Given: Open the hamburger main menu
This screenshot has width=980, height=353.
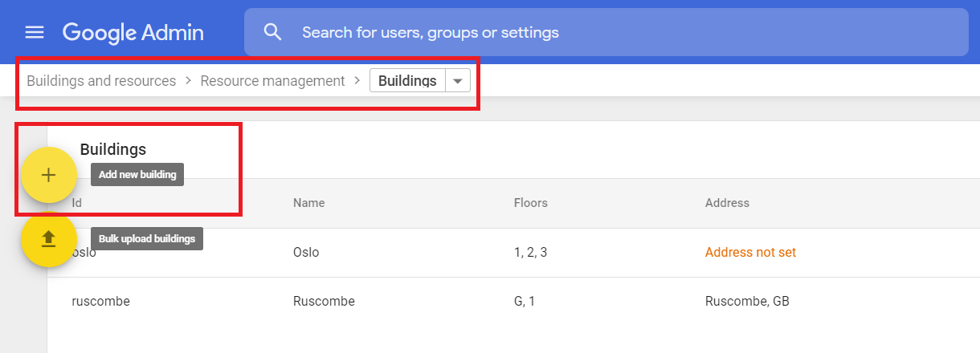Looking at the screenshot, I should [34, 32].
